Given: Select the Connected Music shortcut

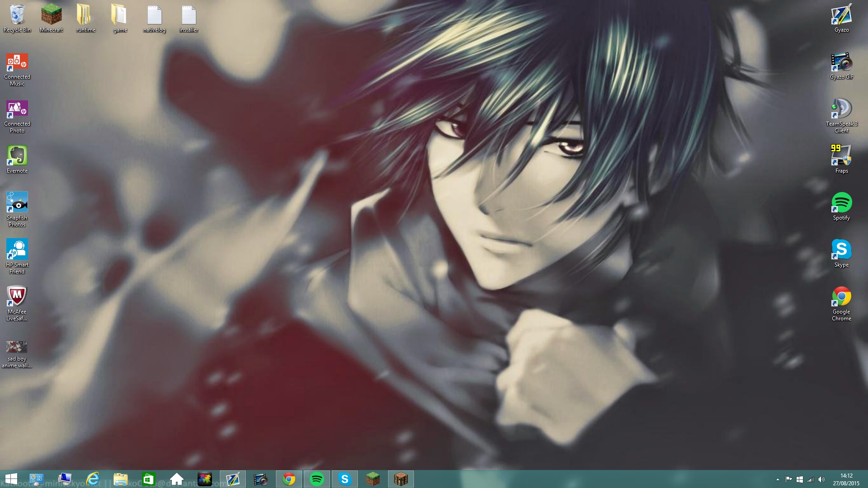Looking at the screenshot, I should click(x=17, y=69).
